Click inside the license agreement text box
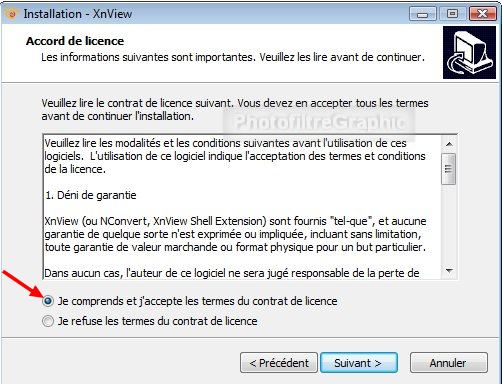Screen dimensions: 502x384 (x=243, y=207)
